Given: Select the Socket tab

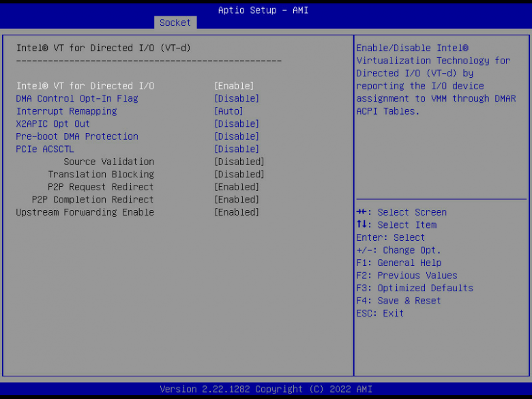Looking at the screenshot, I should [175, 23].
